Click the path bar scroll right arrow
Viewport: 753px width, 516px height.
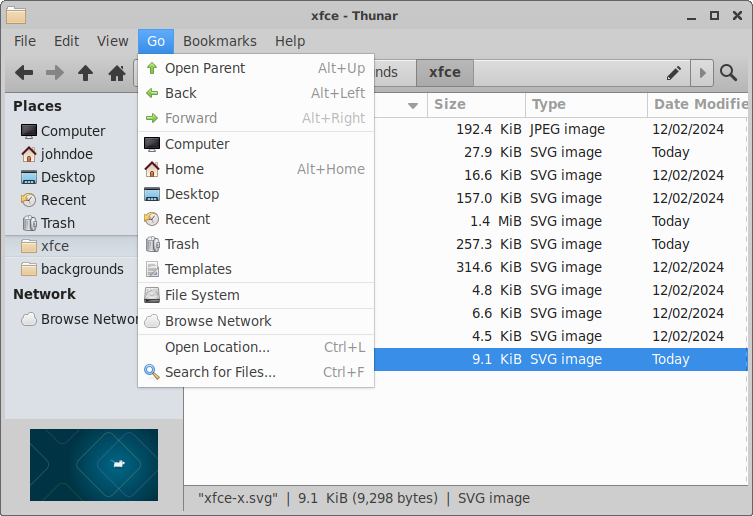click(x=702, y=73)
